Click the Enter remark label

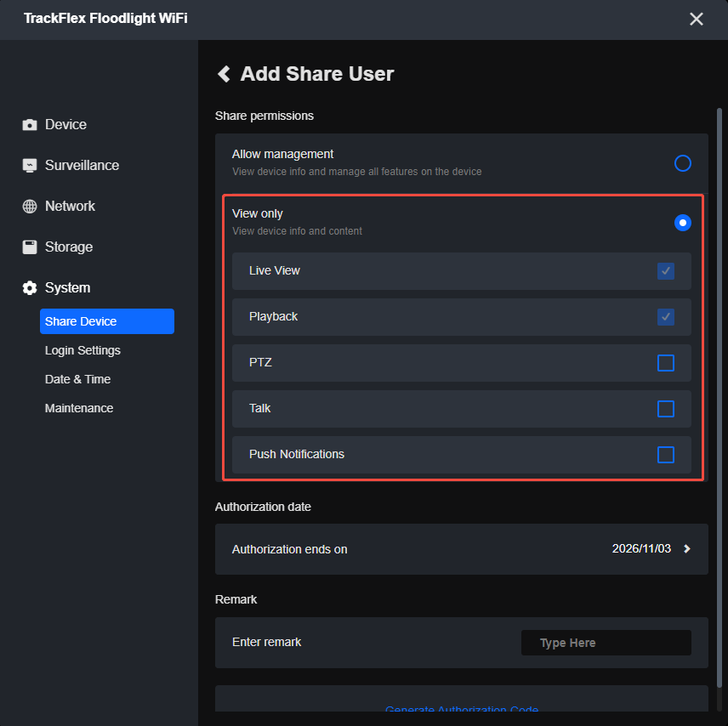point(266,643)
